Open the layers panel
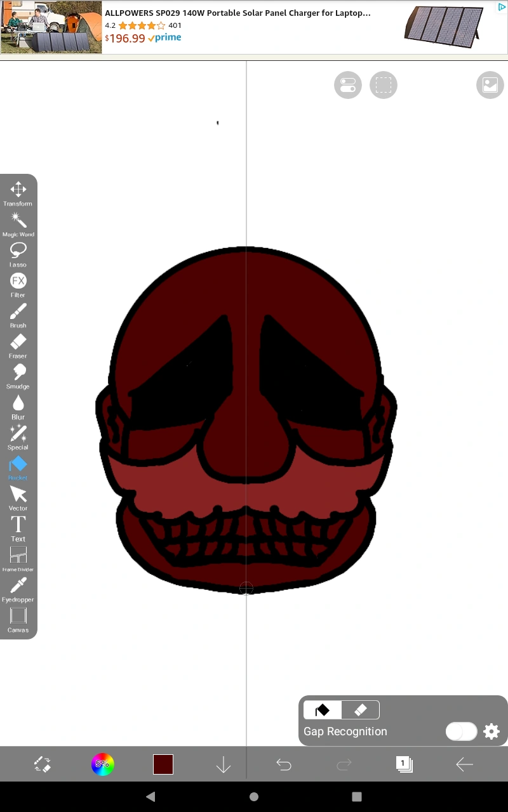This screenshot has height=812, width=508. pyautogui.click(x=404, y=764)
